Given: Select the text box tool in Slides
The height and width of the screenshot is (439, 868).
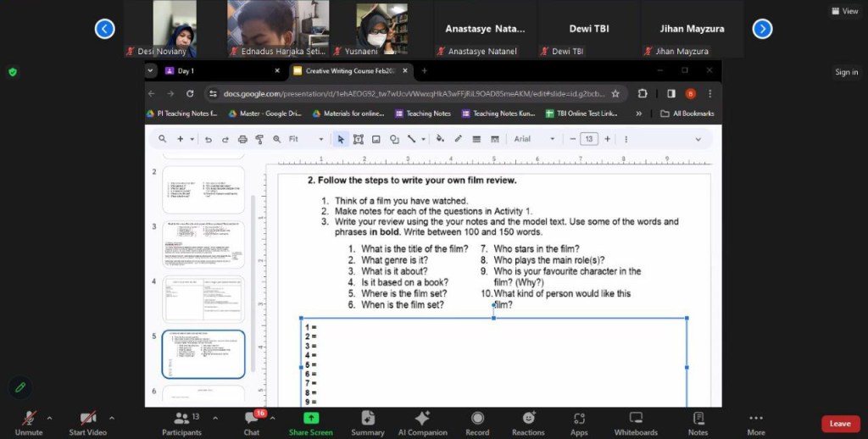Looking at the screenshot, I should coord(358,139).
